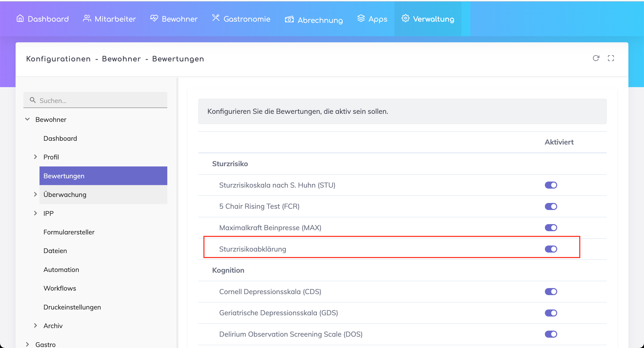
Task: Click the refresh icon in panel header
Action: tap(596, 58)
